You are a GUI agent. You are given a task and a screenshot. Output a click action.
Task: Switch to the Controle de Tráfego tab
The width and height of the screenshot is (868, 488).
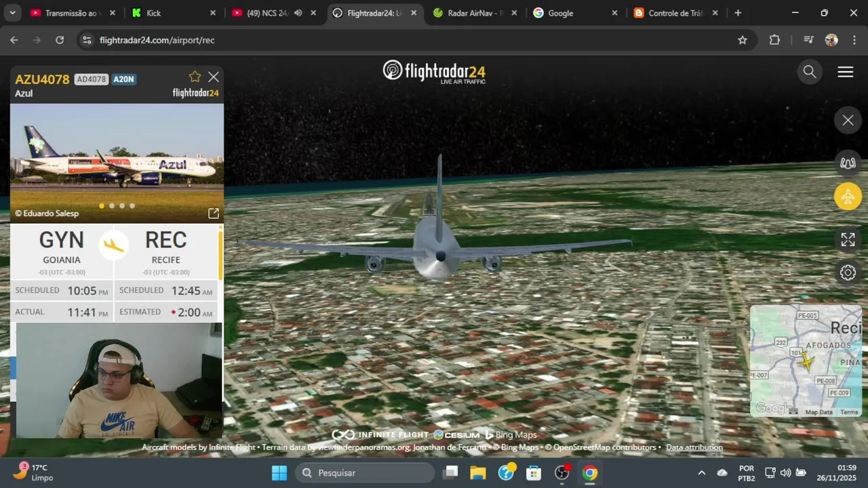(x=675, y=13)
